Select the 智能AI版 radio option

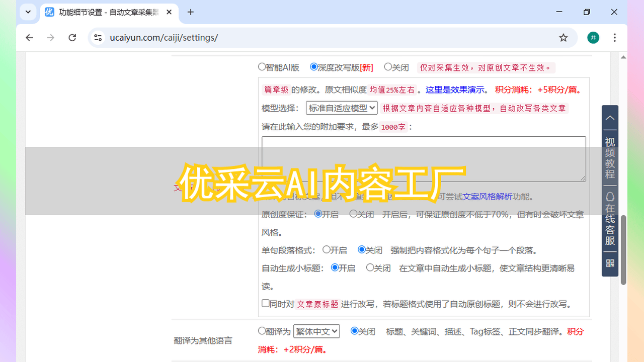[x=262, y=66]
